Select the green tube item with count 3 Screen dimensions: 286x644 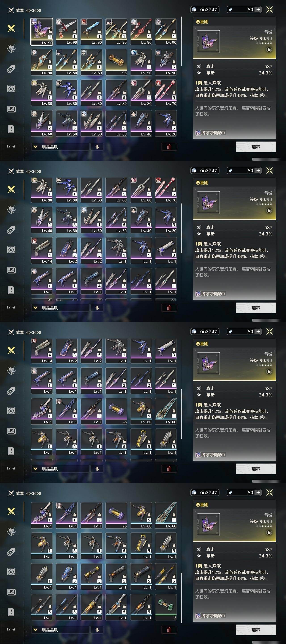(166, 607)
